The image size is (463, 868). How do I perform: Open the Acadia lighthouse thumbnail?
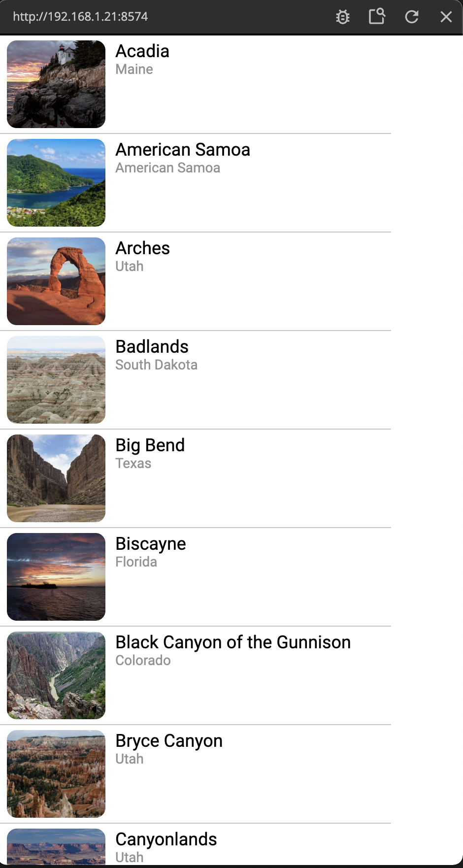tap(56, 84)
